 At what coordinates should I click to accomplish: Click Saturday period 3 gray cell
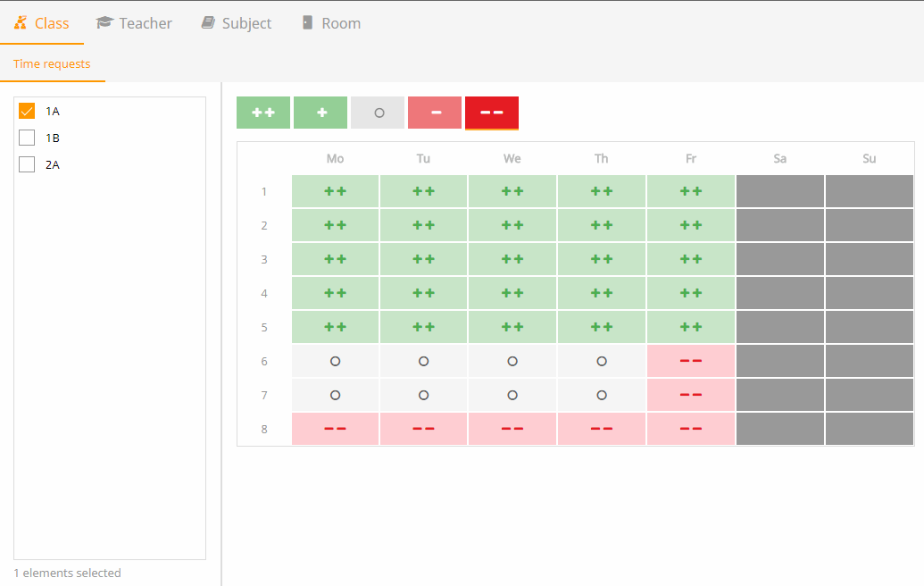coord(779,259)
